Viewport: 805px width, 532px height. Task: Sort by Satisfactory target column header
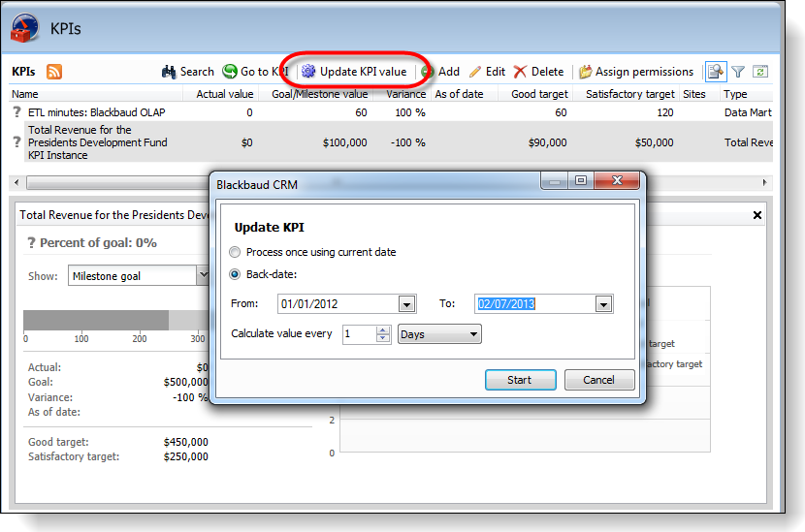click(626, 94)
